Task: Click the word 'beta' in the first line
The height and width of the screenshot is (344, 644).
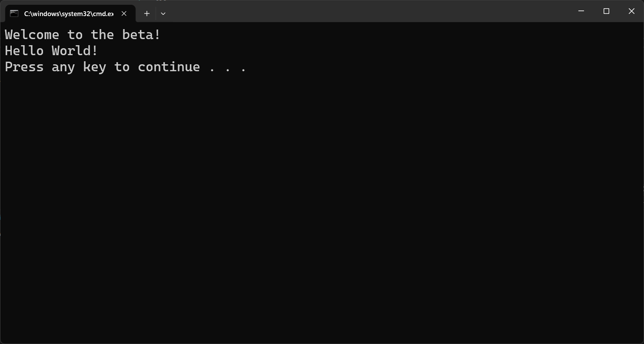Action: tap(139, 35)
